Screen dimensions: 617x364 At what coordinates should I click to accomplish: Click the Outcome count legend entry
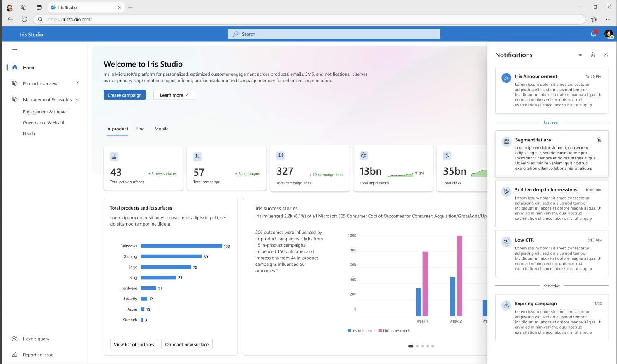394,330
